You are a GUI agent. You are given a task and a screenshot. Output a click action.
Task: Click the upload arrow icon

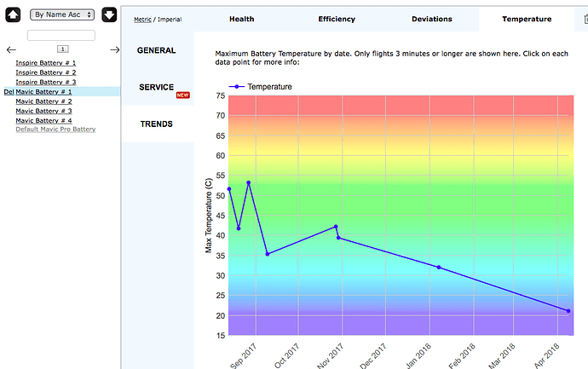click(13, 15)
